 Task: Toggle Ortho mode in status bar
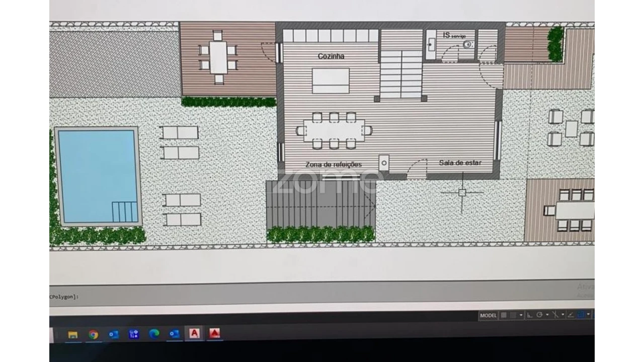point(530,315)
